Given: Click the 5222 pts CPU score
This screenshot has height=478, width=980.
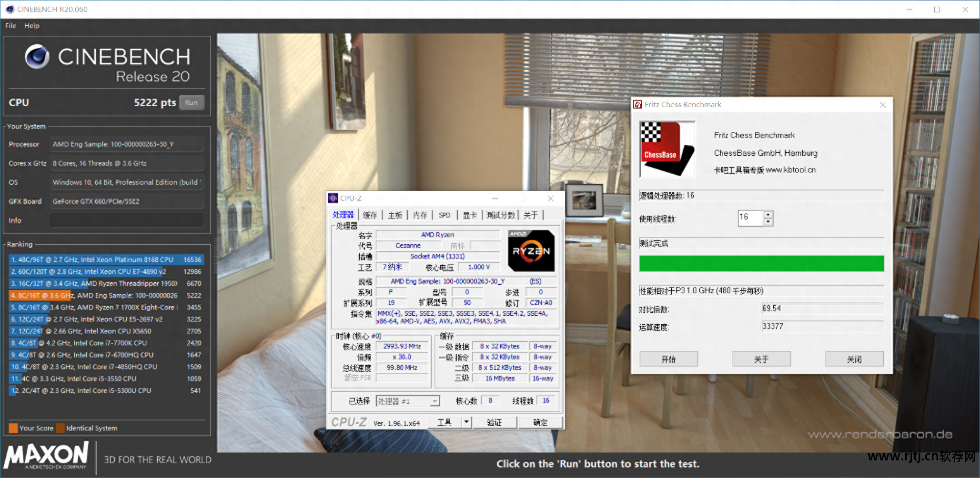Looking at the screenshot, I should [155, 102].
